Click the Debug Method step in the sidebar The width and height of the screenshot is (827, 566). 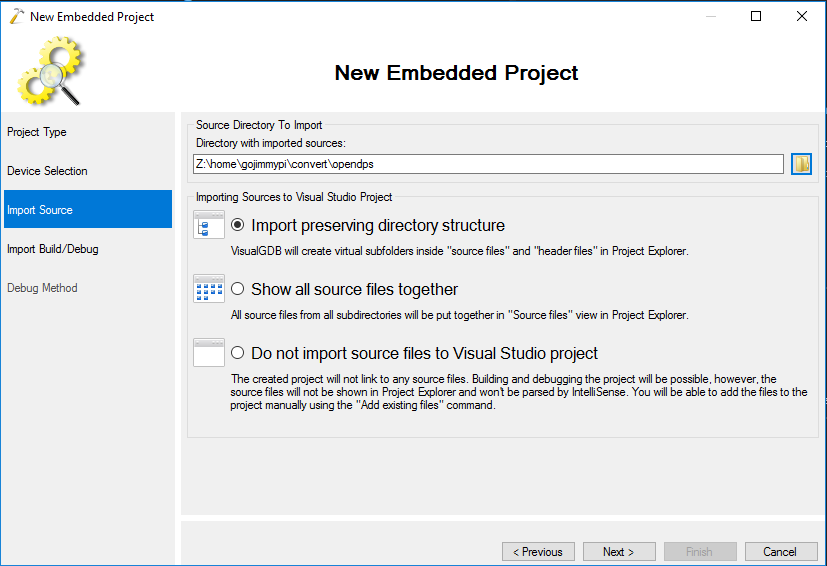(88, 288)
